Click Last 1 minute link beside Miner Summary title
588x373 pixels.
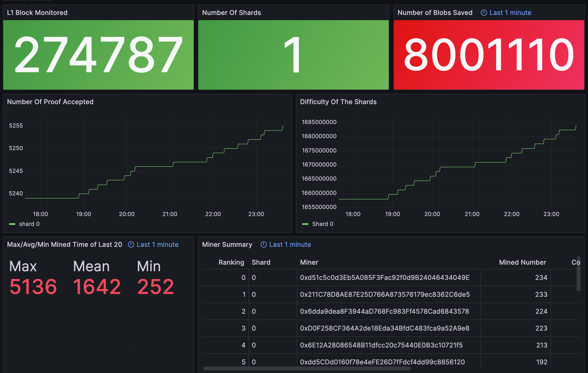[x=290, y=244]
